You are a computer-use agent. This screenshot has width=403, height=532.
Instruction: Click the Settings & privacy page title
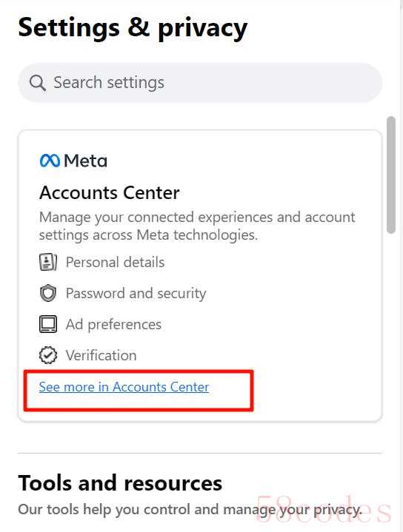(x=133, y=29)
